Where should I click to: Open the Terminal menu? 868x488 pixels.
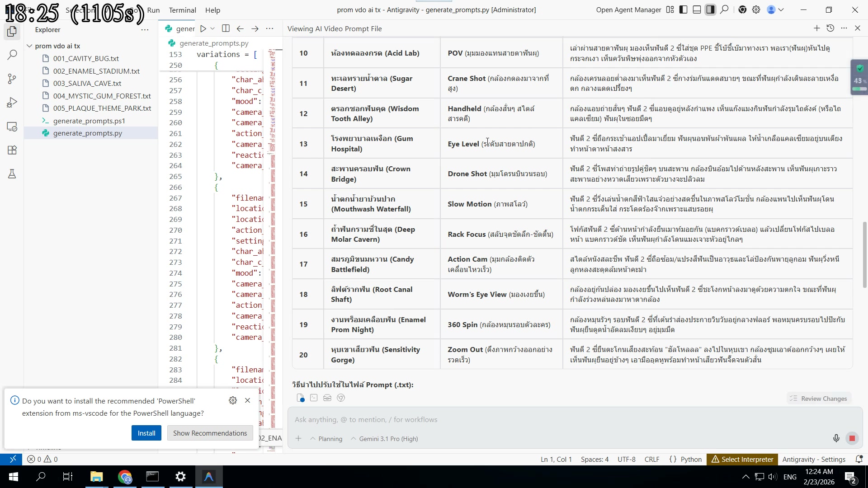182,10
